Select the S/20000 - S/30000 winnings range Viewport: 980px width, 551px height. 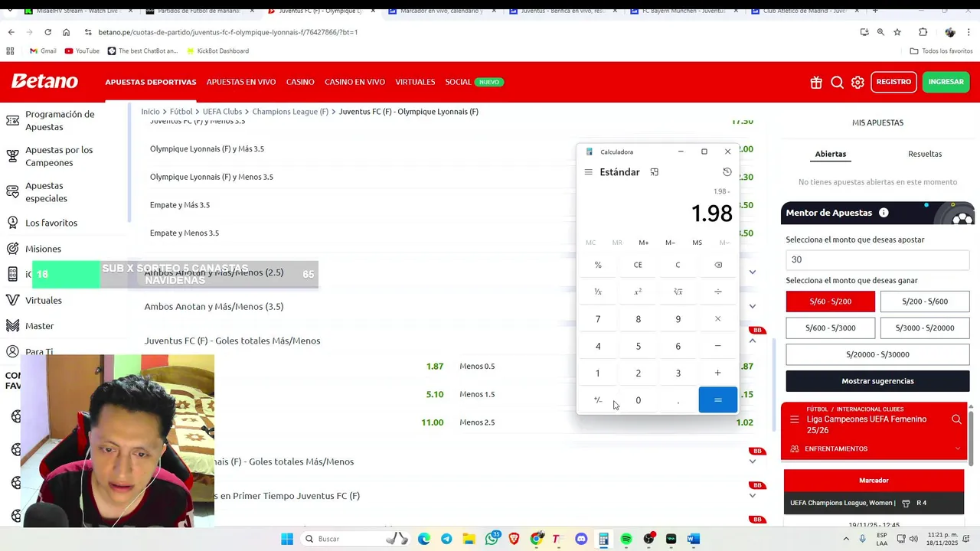[x=877, y=354]
